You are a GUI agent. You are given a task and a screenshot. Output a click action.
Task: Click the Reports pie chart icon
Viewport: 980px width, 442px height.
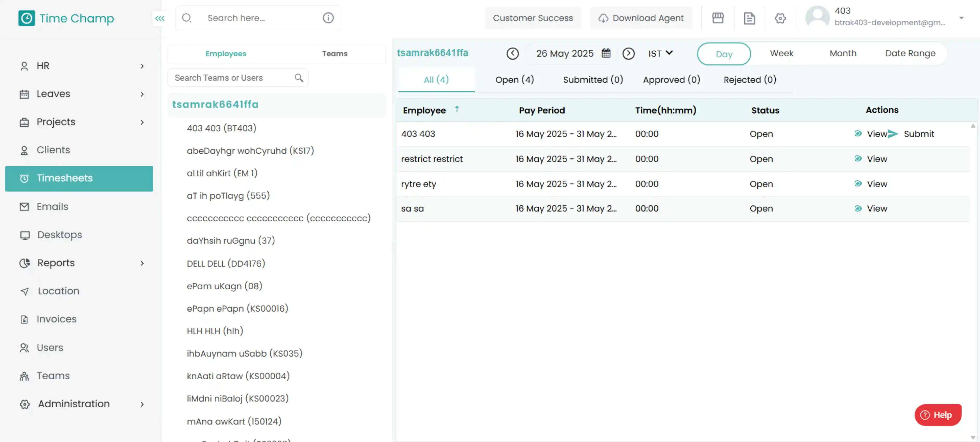[25, 263]
